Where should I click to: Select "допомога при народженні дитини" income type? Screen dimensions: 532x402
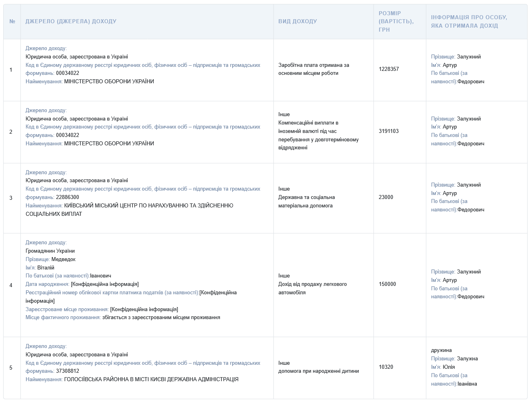[318, 371]
